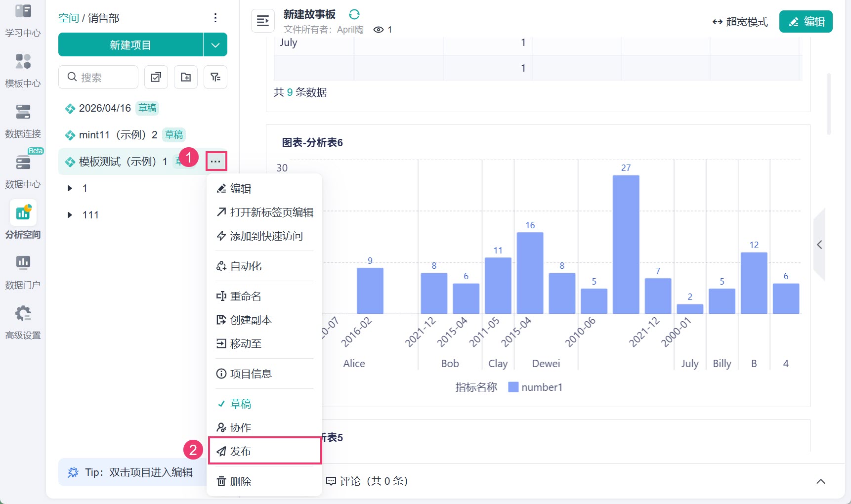Select the mint11（示例）2 project

(x=142, y=135)
